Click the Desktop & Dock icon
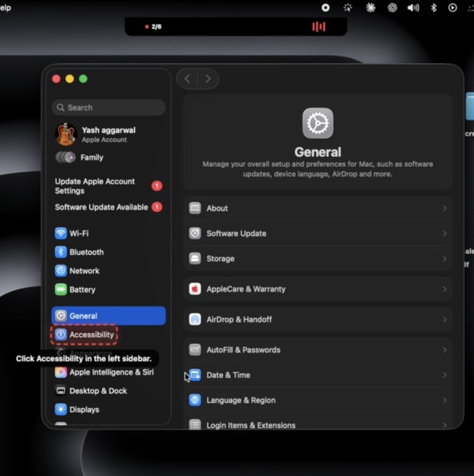This screenshot has width=474, height=476. pyautogui.click(x=61, y=390)
